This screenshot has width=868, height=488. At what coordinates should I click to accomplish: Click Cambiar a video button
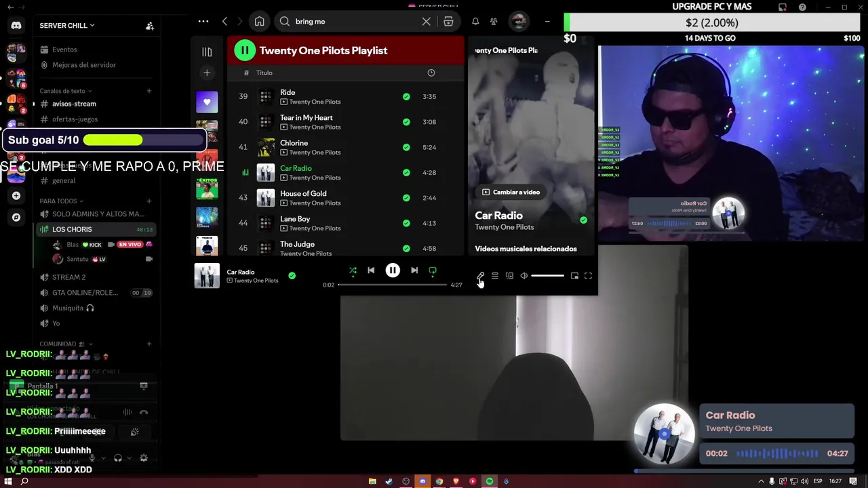tap(511, 192)
